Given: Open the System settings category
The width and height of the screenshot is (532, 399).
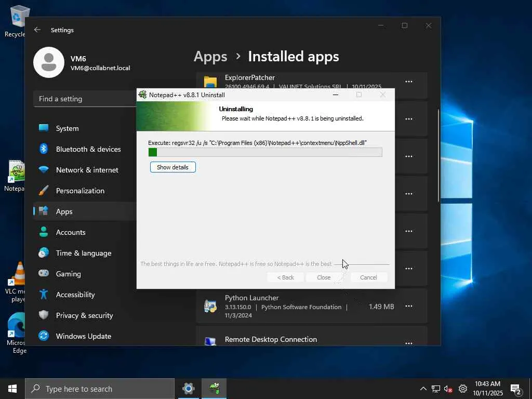Looking at the screenshot, I should click(67, 128).
